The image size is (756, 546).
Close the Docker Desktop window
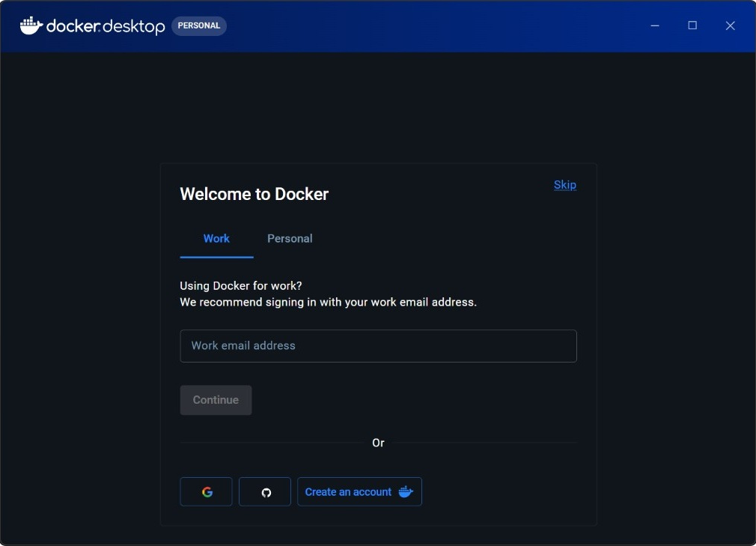[x=730, y=25]
